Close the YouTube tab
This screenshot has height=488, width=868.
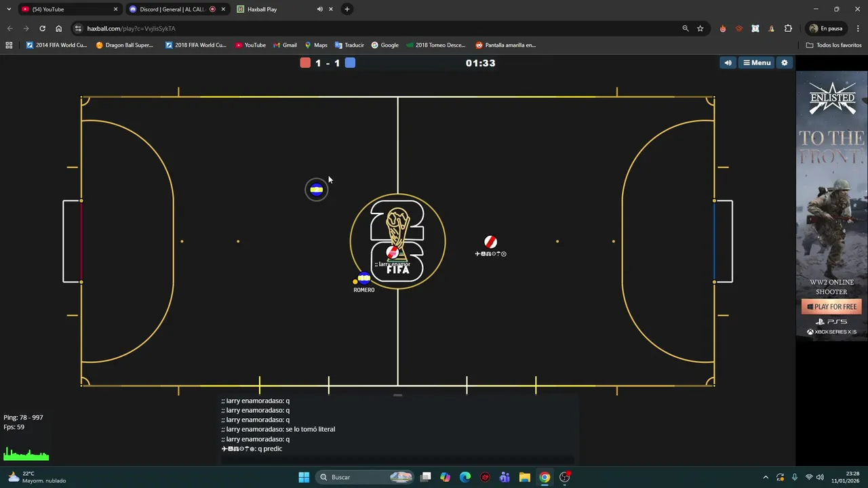pos(115,9)
